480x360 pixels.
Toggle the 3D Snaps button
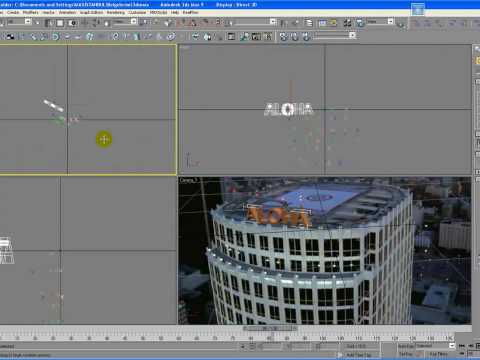pos(182,23)
